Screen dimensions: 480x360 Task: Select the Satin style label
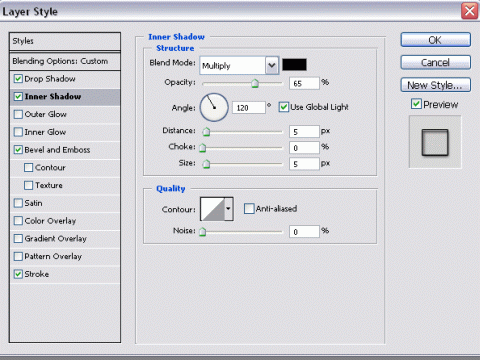33,203
